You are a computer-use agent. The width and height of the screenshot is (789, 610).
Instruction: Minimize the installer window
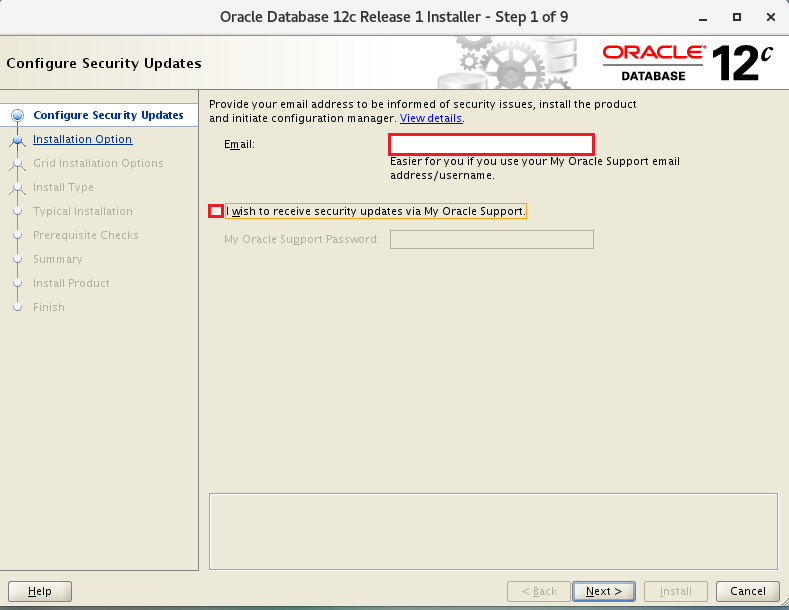[x=703, y=18]
